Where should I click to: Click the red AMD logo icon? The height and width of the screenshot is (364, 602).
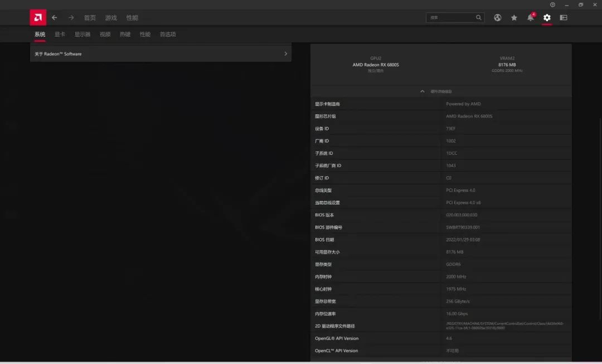(x=38, y=17)
